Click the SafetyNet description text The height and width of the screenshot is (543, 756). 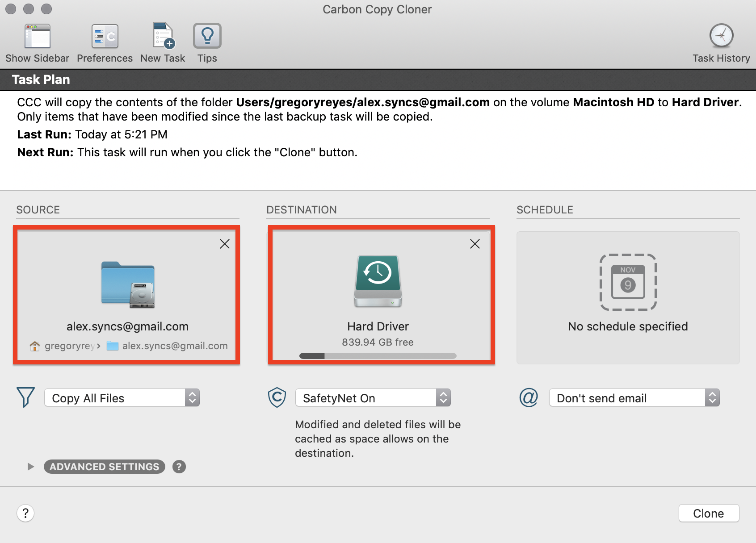click(x=378, y=439)
